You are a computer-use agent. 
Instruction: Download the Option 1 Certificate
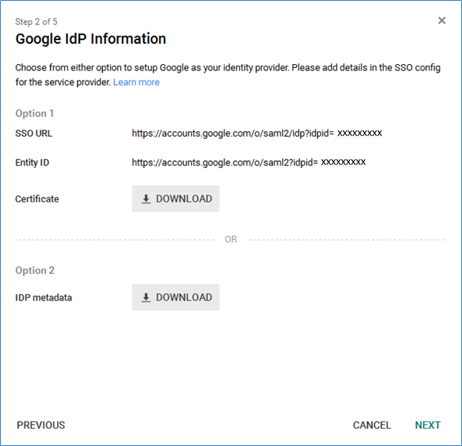(x=176, y=199)
